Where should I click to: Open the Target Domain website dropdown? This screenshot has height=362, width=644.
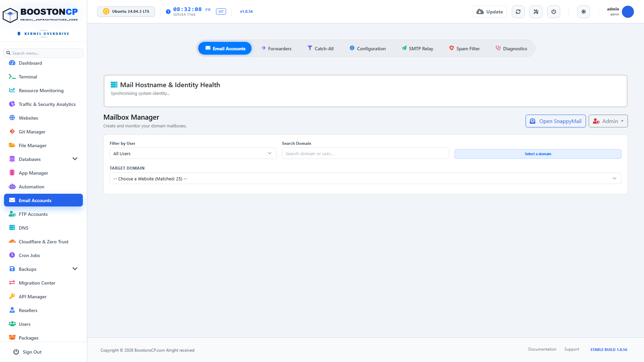tap(365, 179)
